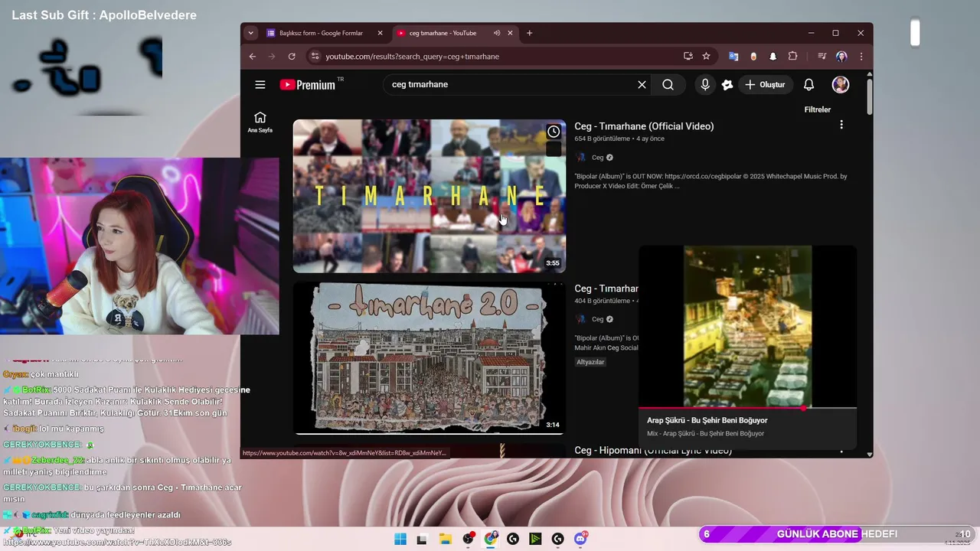The height and width of the screenshot is (551, 980).
Task: Open YouTube notifications bell
Action: (x=808, y=85)
